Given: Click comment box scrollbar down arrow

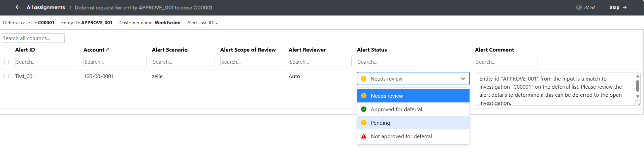Looking at the screenshot, I should coord(638,96).
